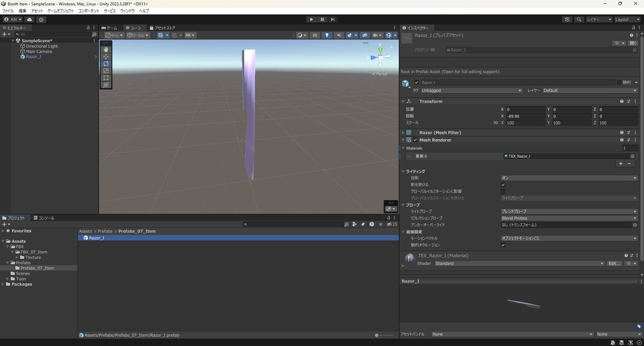Image resolution: width=644 pixels, height=346 pixels.
Task: Toggle scene lighting with the lightbulb icon
Action: (327, 35)
